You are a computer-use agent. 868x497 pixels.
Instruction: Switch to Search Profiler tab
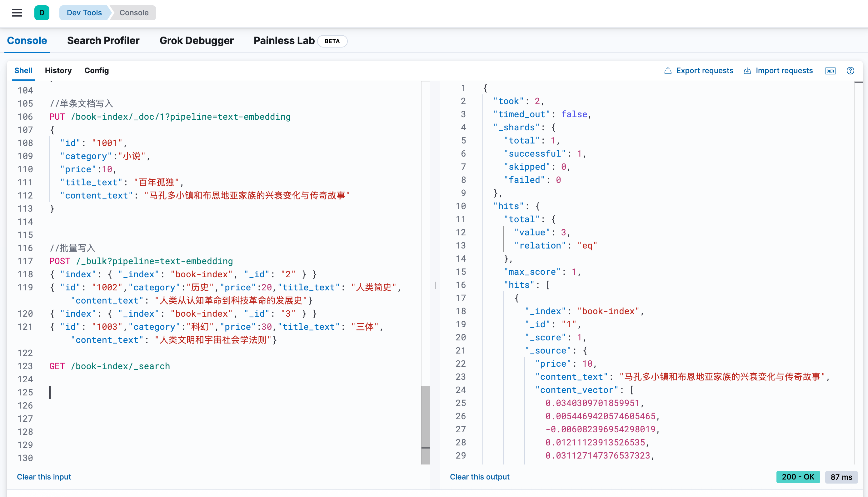click(103, 41)
